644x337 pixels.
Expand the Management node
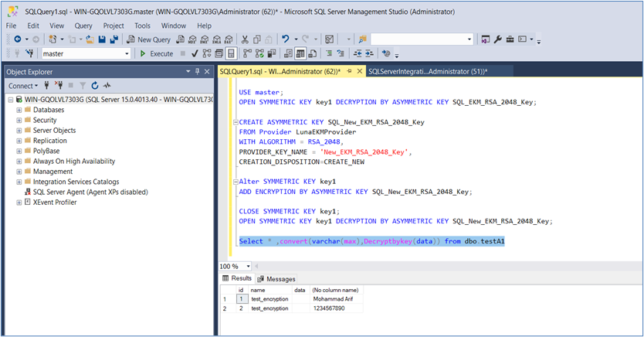(19, 172)
